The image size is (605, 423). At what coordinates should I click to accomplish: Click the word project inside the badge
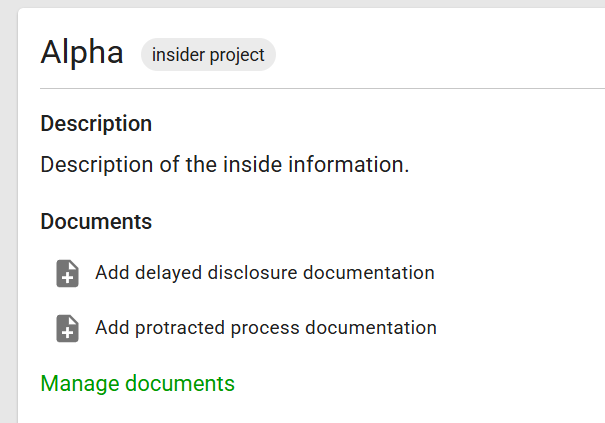pos(237,55)
